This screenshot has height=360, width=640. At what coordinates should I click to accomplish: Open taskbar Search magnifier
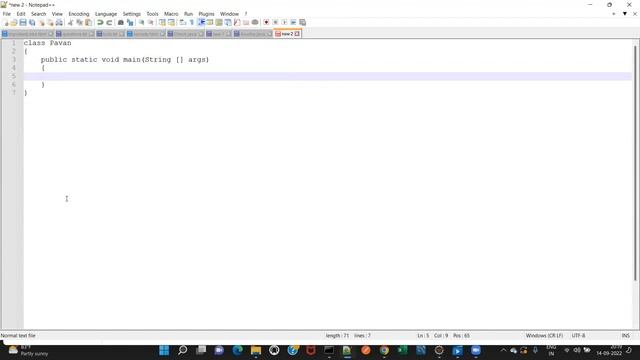(x=182, y=350)
